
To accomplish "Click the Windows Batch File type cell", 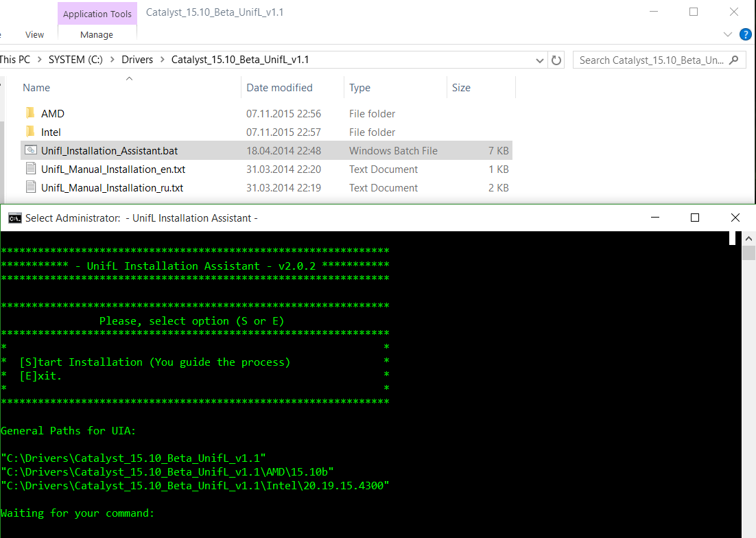I will [393, 150].
